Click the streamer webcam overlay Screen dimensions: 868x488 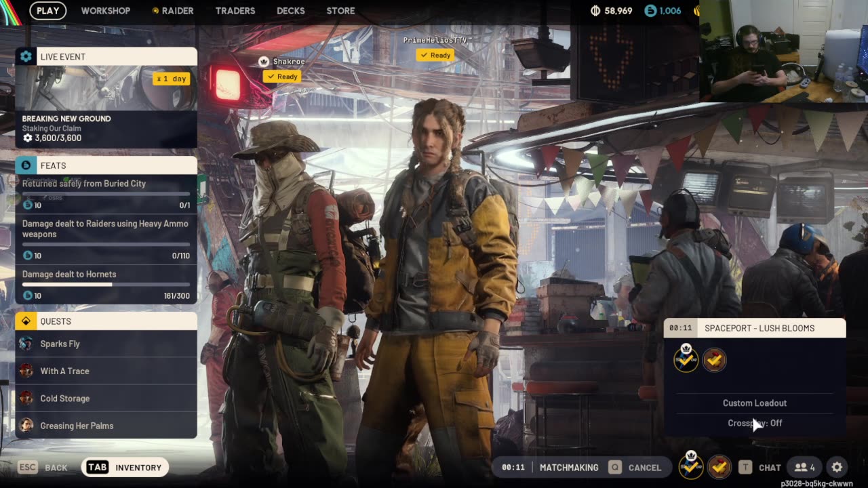tap(783, 51)
